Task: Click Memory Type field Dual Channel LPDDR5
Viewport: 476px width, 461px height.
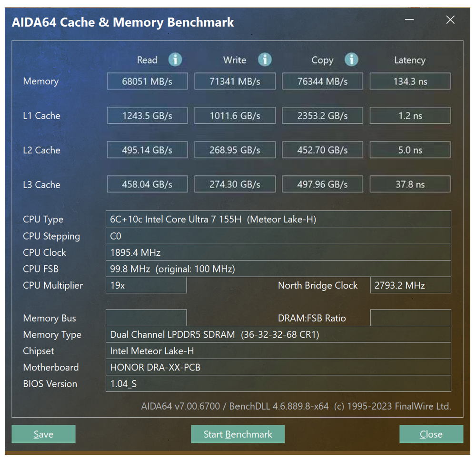Action: 278,334
